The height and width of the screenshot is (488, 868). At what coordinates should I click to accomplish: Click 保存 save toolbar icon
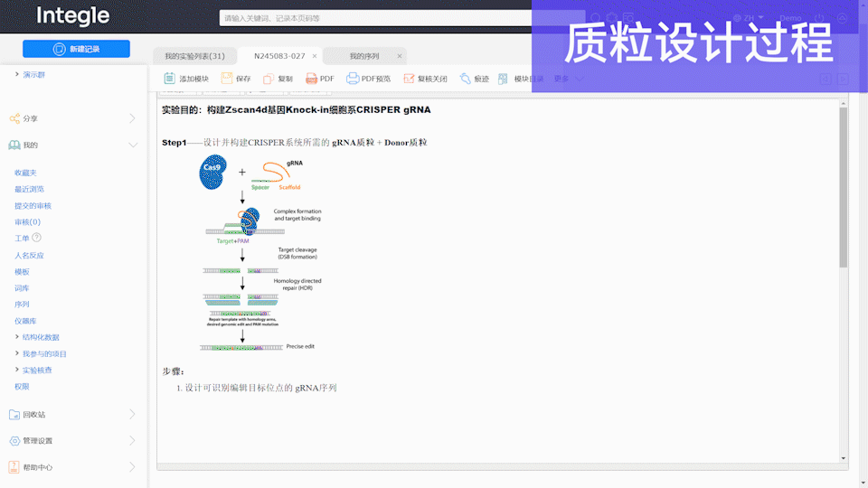click(226, 79)
